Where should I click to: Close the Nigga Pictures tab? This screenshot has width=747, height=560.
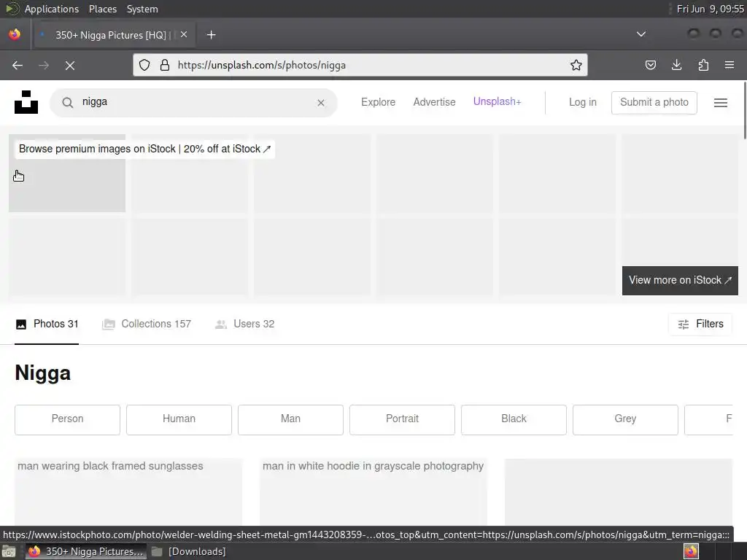tap(184, 34)
